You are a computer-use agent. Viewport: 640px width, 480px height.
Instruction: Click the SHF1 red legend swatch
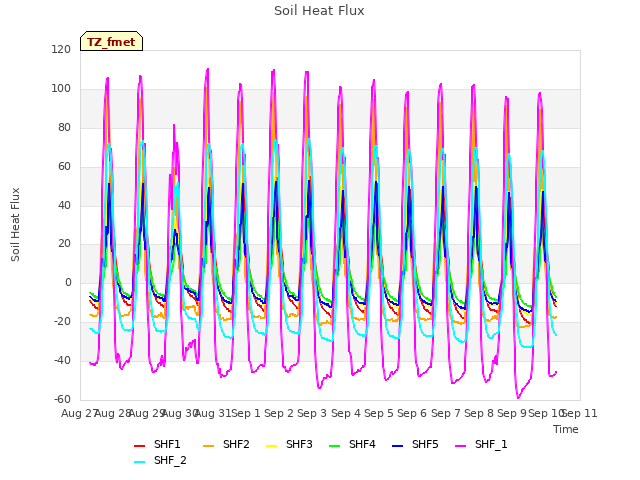coord(140,446)
